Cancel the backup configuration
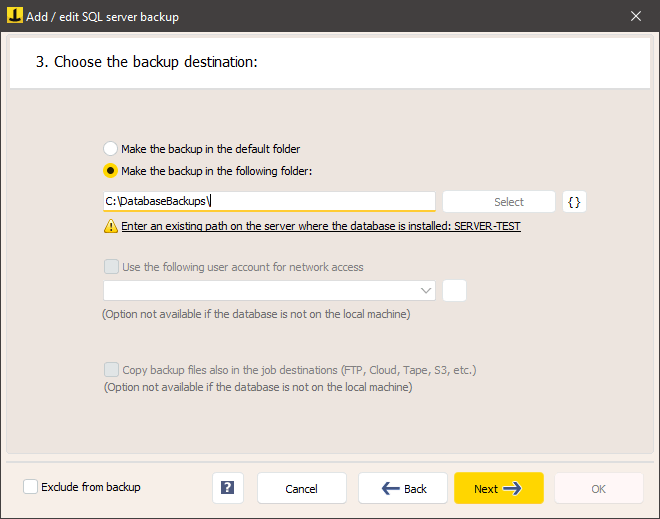 coord(302,488)
